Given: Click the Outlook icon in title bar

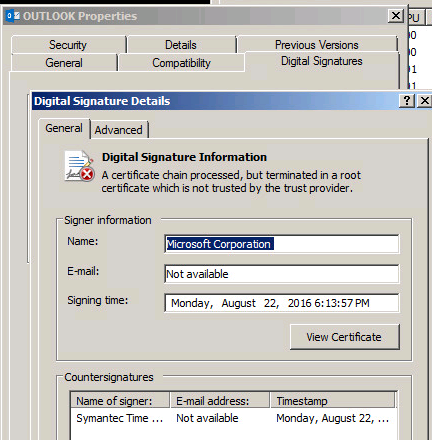Looking at the screenshot, I should pos(13,16).
